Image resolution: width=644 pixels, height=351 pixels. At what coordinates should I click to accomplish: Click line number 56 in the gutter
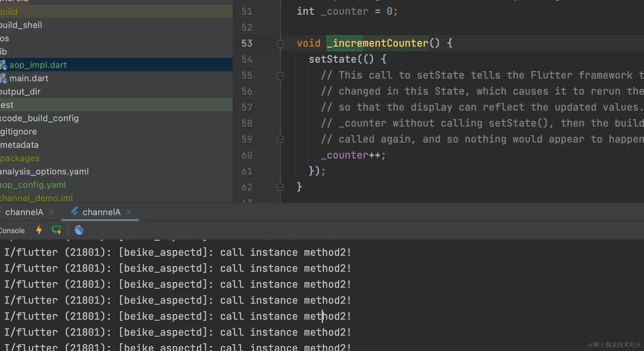tap(247, 91)
